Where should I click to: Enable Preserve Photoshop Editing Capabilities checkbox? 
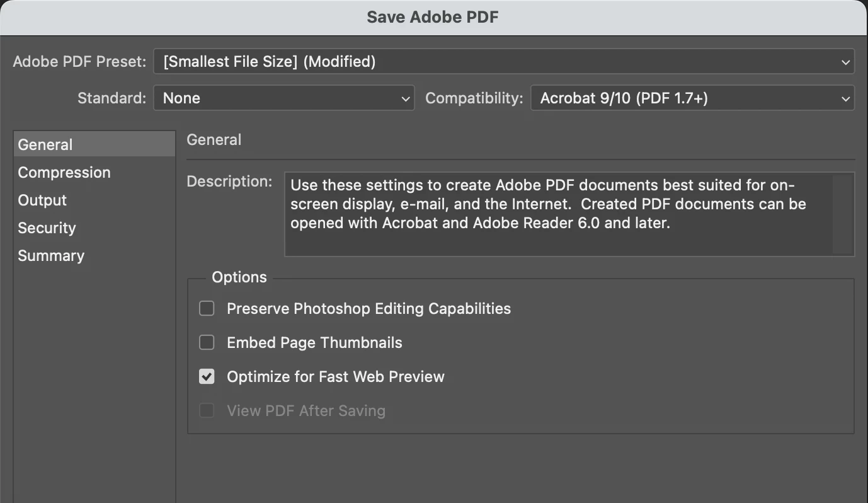tap(207, 309)
